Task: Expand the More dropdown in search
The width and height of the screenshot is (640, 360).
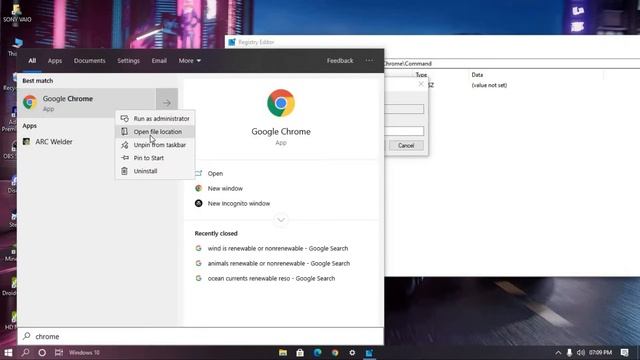Action: coord(189,60)
